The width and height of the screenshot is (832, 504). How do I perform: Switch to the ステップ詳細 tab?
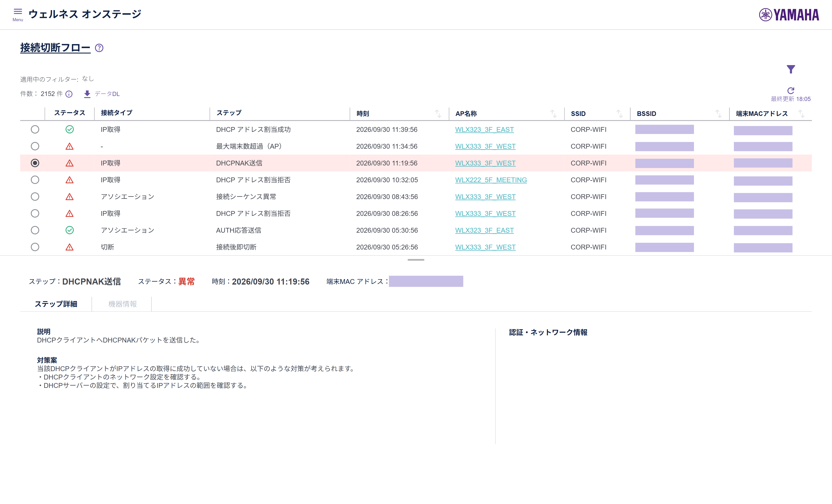point(56,304)
